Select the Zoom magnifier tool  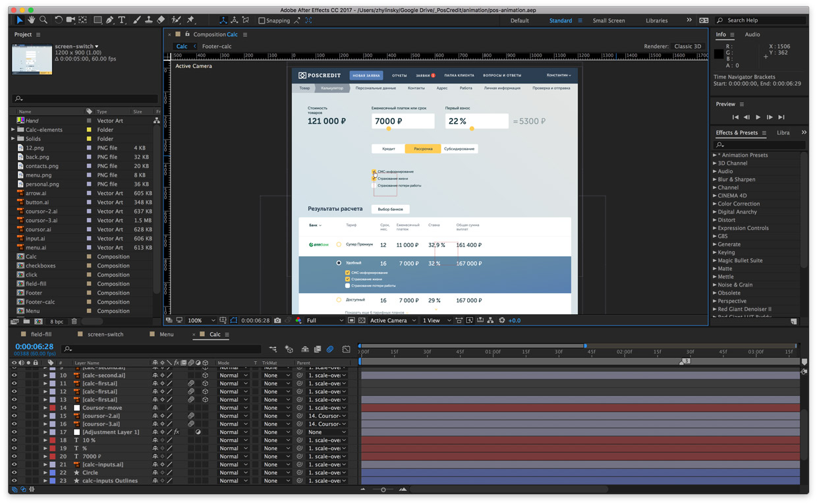click(43, 20)
